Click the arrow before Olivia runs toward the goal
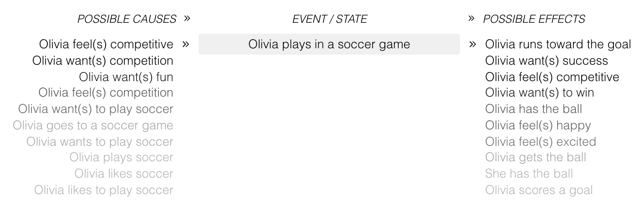The width and height of the screenshot is (644, 215). 473,44
